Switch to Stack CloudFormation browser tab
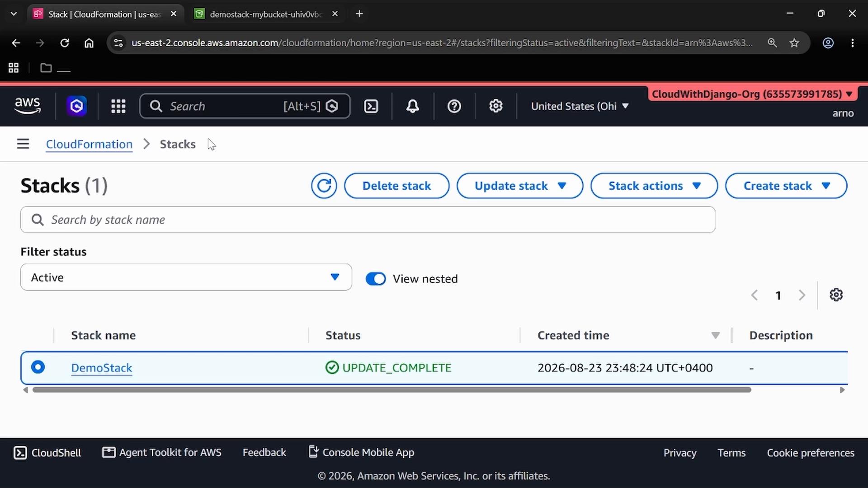 105,14
